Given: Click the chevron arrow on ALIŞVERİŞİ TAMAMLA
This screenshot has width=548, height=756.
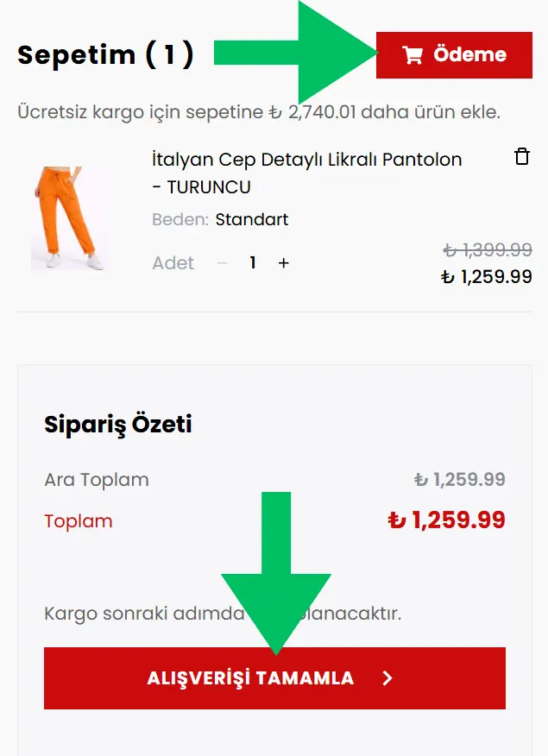Looking at the screenshot, I should click(x=387, y=678).
